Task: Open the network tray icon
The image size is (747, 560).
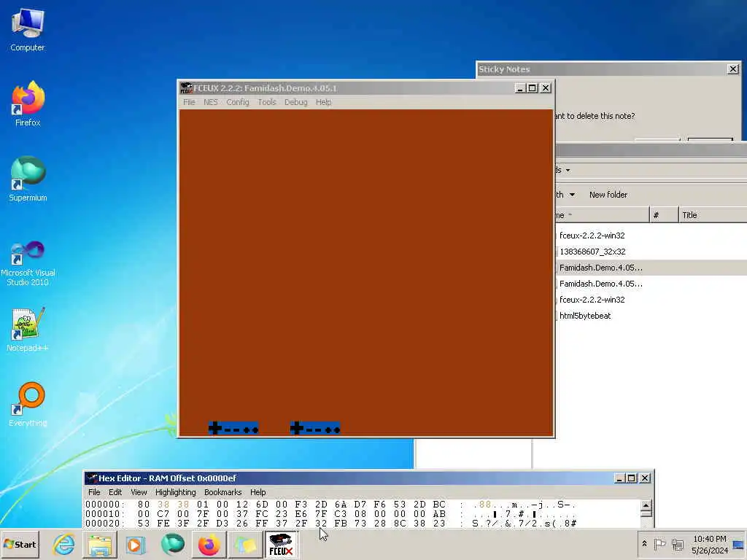Action: [x=677, y=544]
